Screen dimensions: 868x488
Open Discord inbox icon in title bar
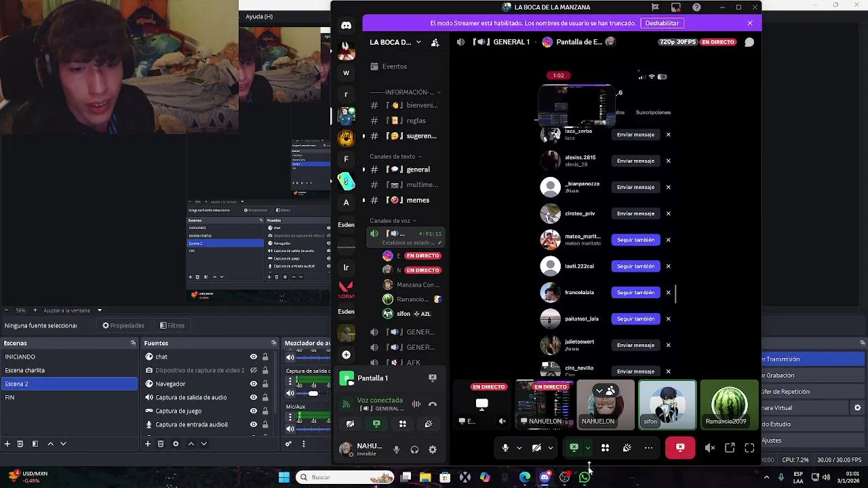coord(675,7)
